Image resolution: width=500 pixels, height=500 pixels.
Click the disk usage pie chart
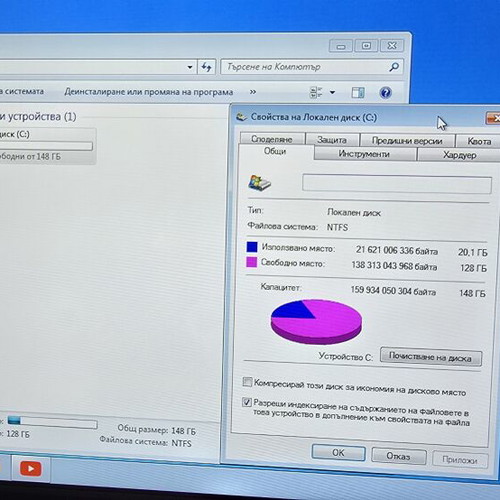[316, 322]
